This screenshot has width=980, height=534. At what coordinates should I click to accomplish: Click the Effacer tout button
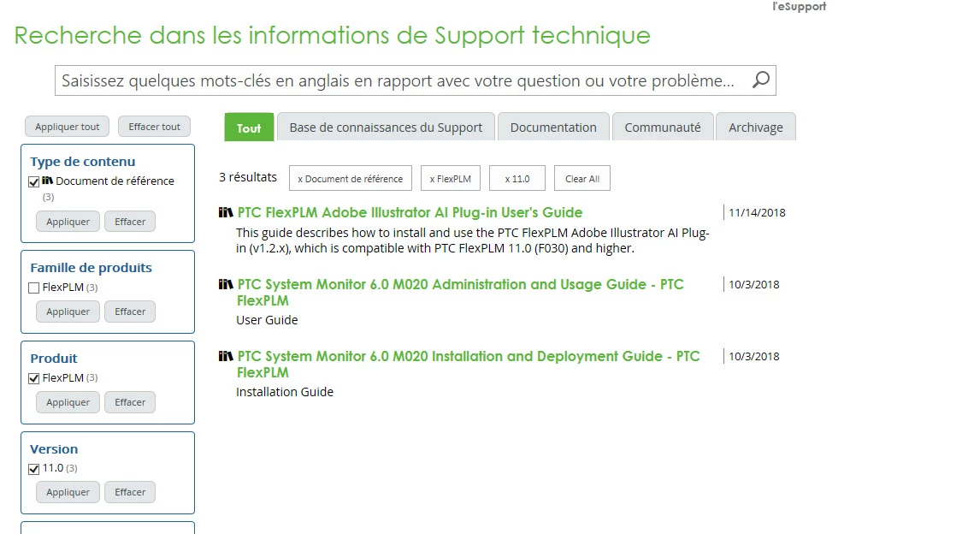tap(155, 127)
